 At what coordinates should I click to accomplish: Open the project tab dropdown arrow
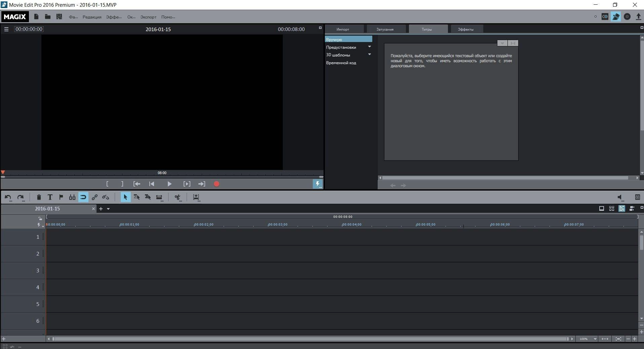[108, 209]
